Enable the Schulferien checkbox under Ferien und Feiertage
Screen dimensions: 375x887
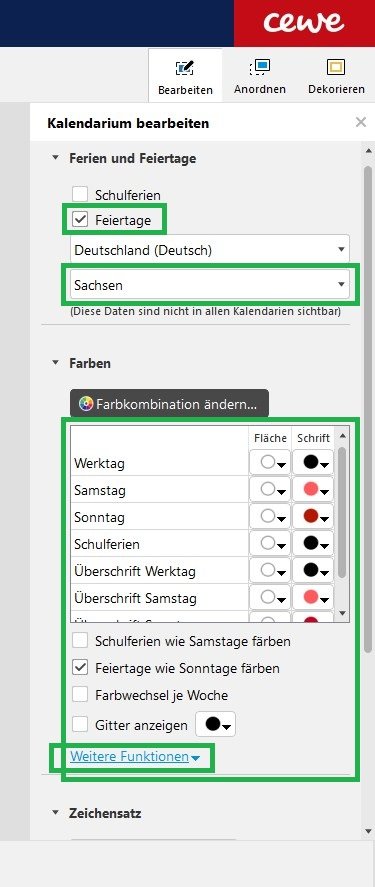[x=80, y=195]
